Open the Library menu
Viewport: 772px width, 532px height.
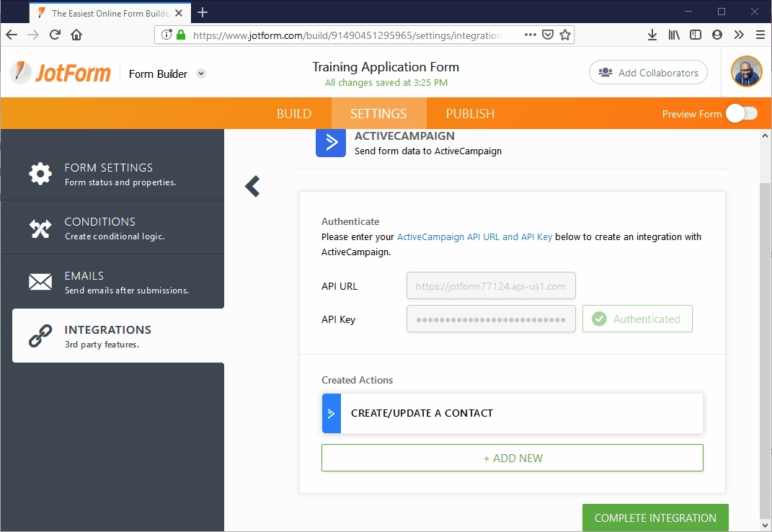click(x=673, y=35)
